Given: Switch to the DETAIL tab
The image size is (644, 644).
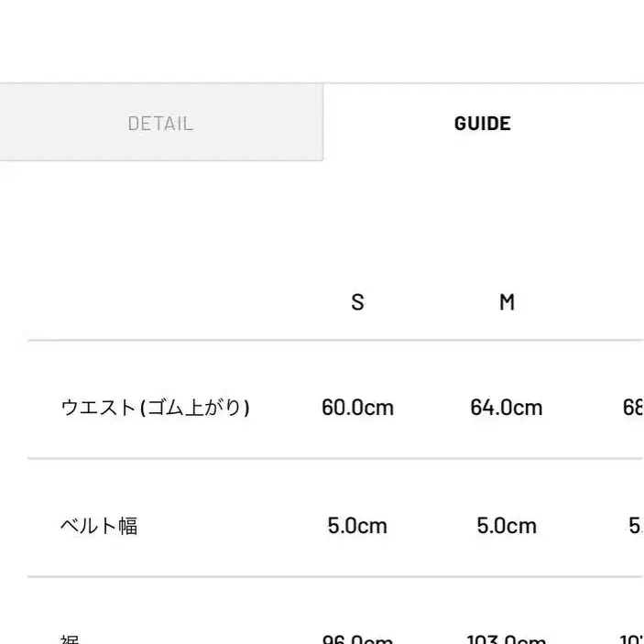Looking at the screenshot, I should pos(161,123).
